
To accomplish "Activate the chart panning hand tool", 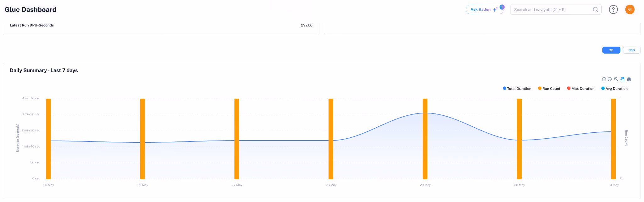I will (x=622, y=79).
